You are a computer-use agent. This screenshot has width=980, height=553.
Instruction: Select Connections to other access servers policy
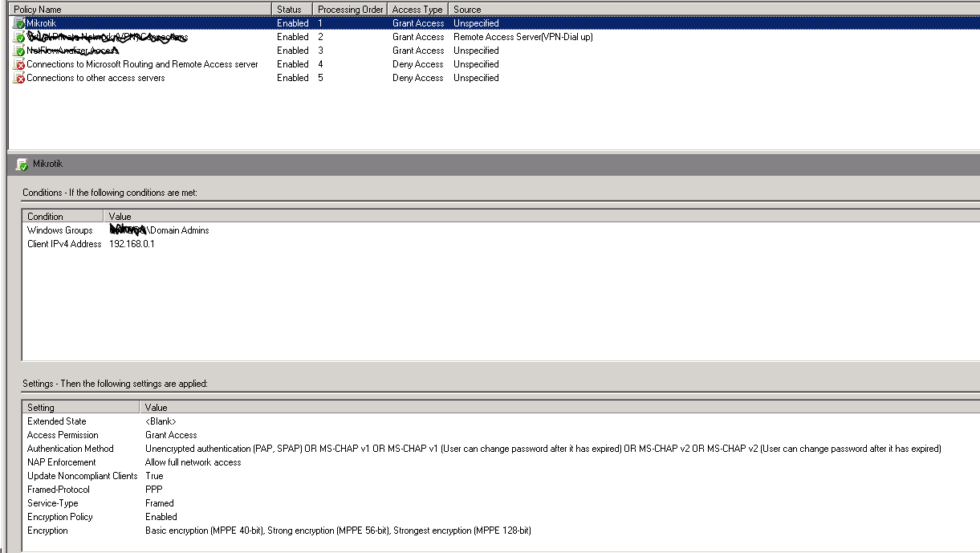click(96, 78)
